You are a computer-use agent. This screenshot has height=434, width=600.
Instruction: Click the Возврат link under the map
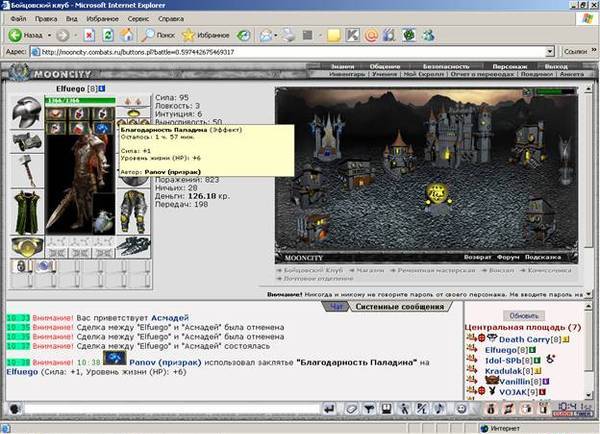coord(477,257)
